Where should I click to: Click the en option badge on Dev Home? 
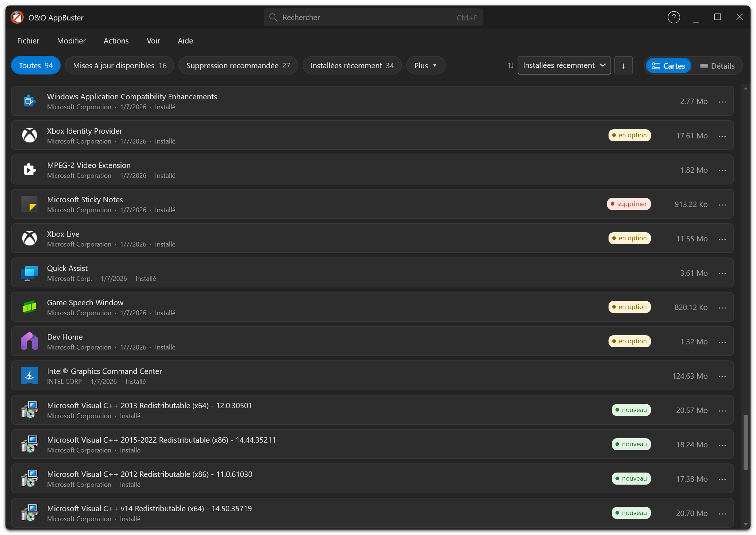tap(629, 341)
